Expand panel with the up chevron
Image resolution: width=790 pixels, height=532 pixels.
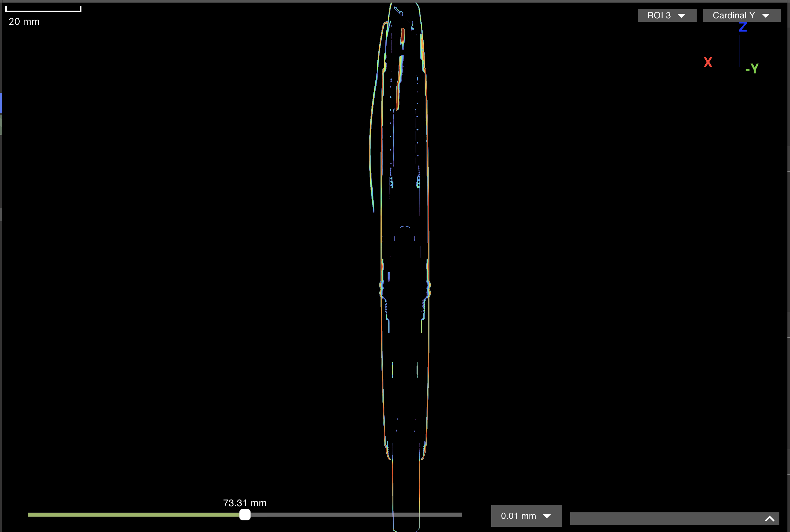(769, 518)
